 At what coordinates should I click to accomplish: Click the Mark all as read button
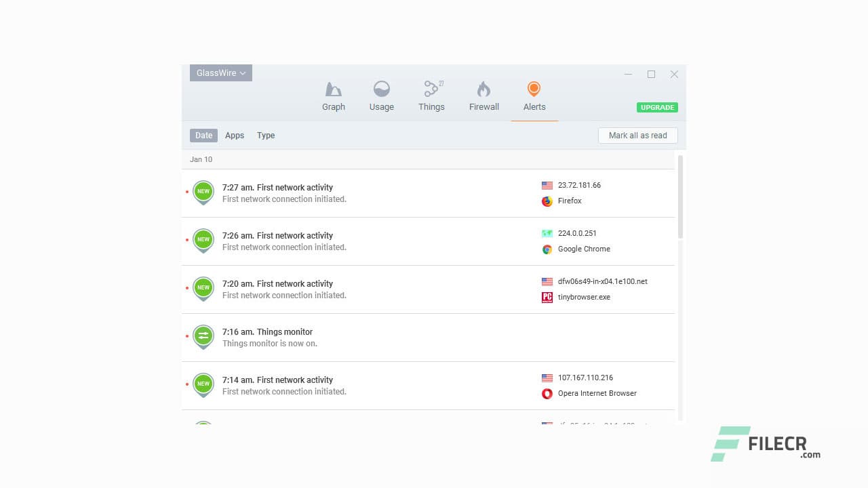point(637,136)
